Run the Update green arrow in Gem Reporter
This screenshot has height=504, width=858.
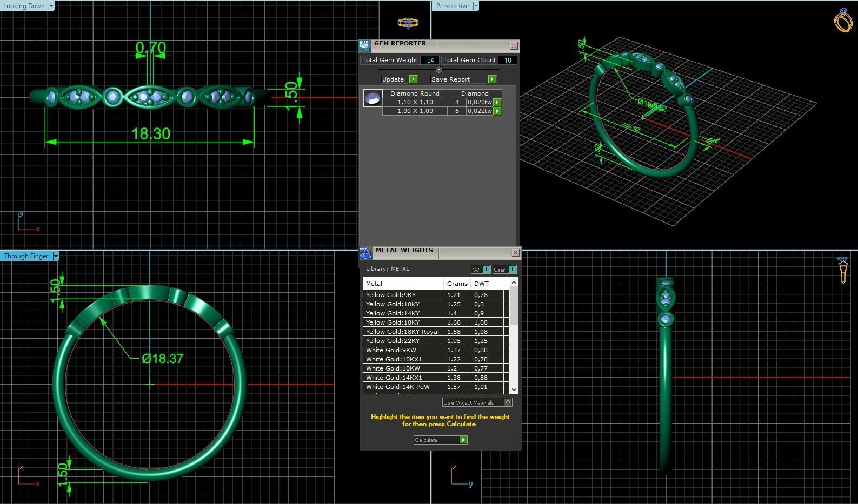tap(413, 79)
